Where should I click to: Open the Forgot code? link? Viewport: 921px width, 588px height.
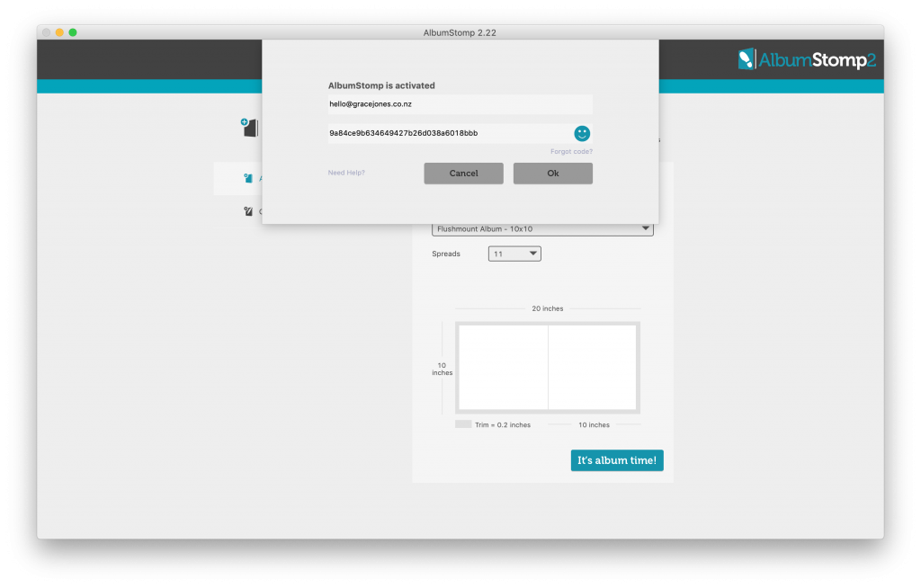click(571, 152)
